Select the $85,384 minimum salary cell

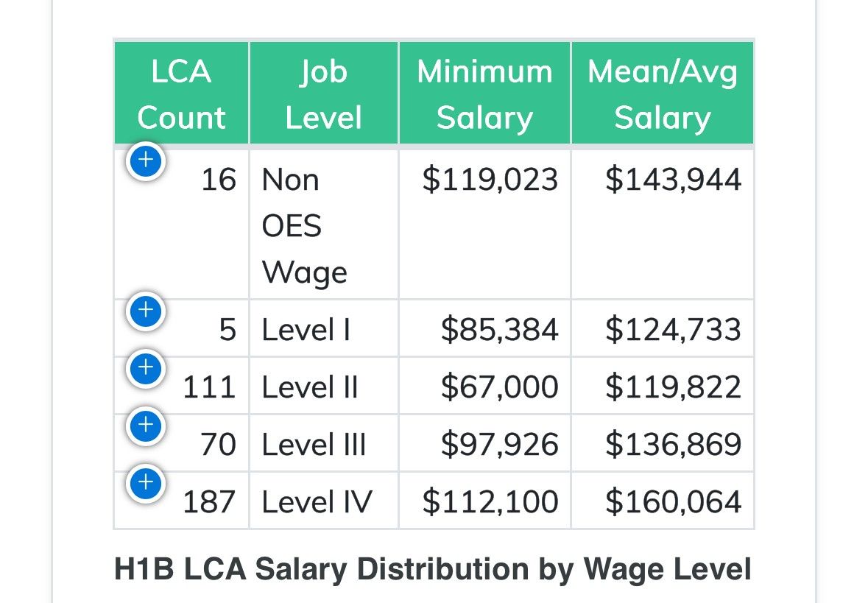[484, 329]
